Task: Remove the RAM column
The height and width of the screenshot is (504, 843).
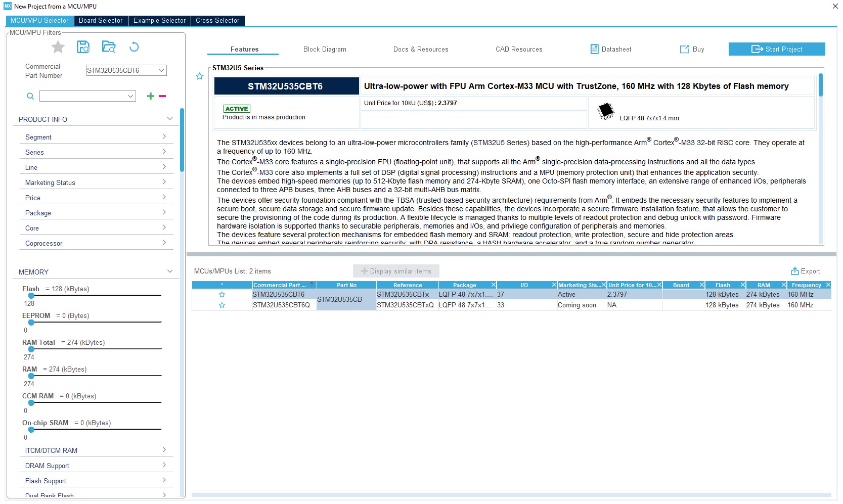Action: pos(784,285)
